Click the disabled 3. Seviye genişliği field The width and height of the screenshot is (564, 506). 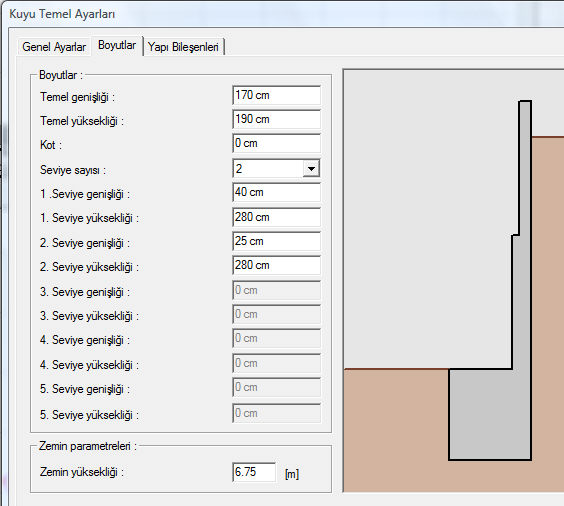[x=276, y=290]
